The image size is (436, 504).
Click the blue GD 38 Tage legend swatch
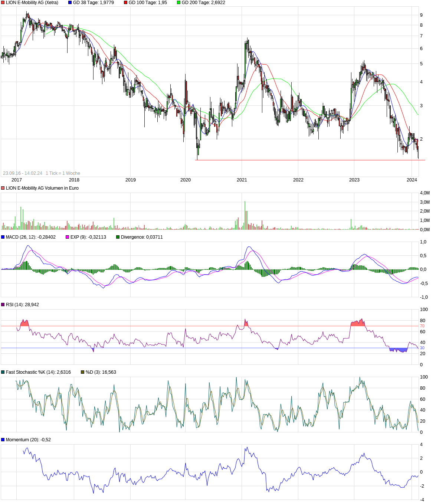pyautogui.click(x=70, y=3)
